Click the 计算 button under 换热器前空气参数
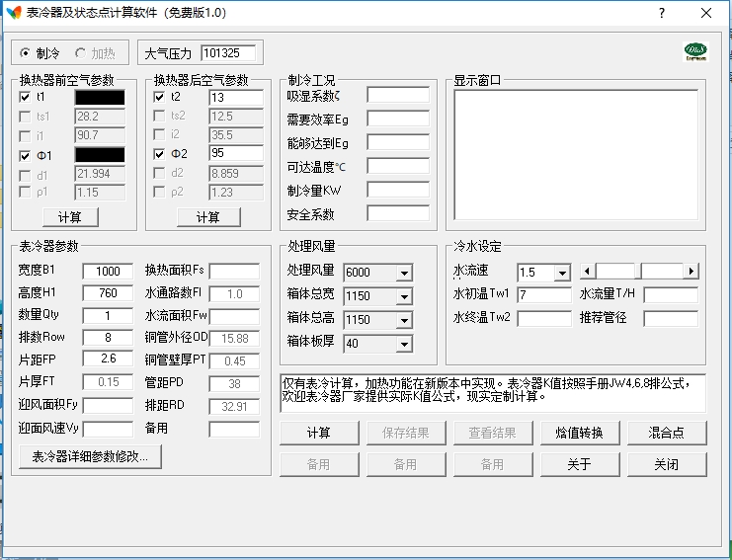 pos(70,217)
